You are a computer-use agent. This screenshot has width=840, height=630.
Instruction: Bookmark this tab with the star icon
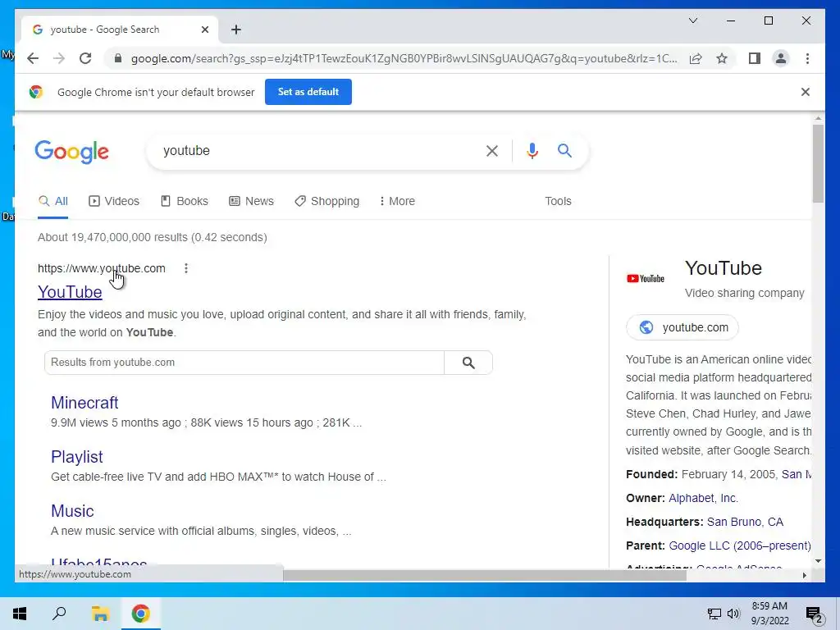(722, 58)
